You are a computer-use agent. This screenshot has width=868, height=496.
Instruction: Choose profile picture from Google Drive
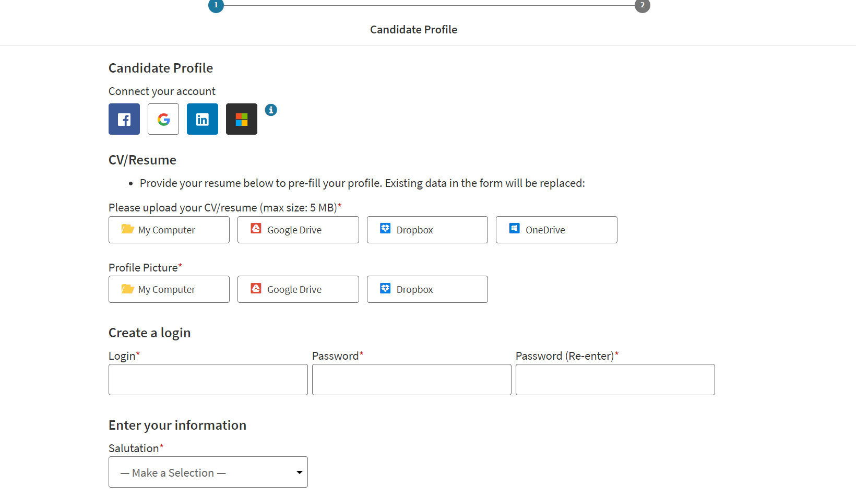[x=298, y=289]
